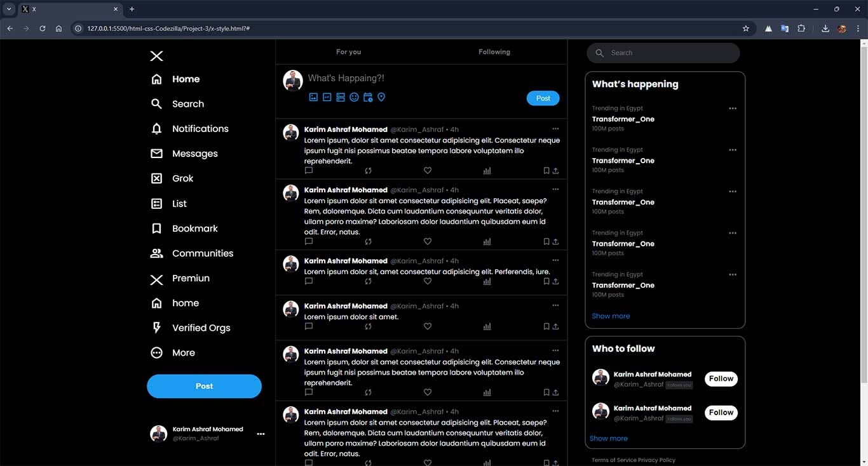Click the location pin icon in composer
This screenshot has height=466, width=868.
(x=381, y=97)
